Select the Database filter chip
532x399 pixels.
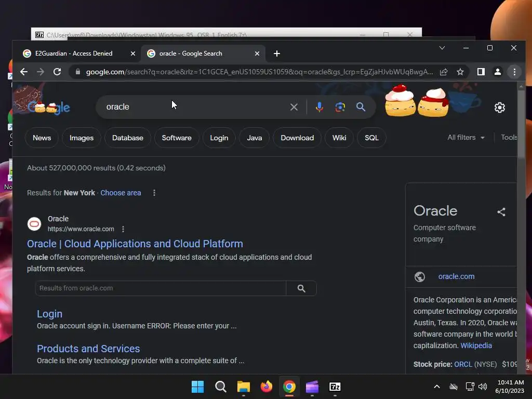tap(128, 138)
